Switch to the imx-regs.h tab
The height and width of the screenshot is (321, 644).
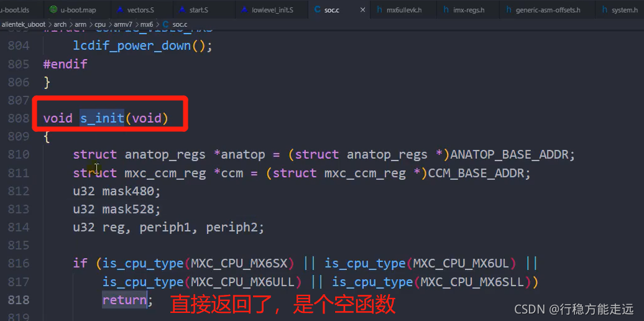(x=469, y=9)
